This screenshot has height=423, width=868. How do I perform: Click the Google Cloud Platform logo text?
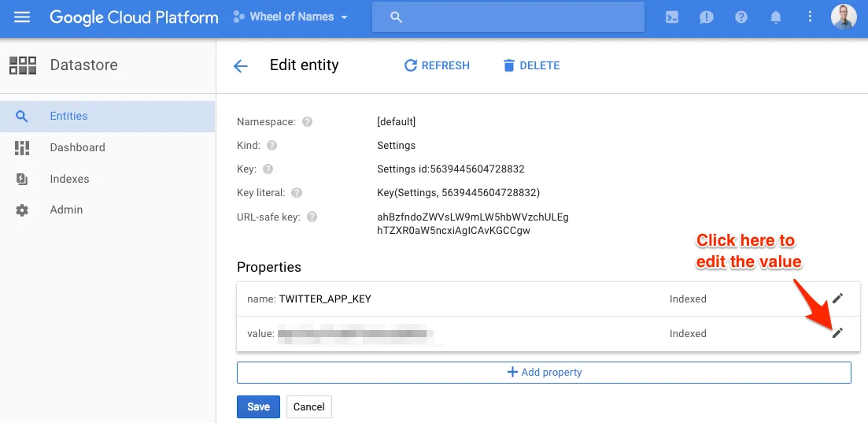[x=134, y=17]
